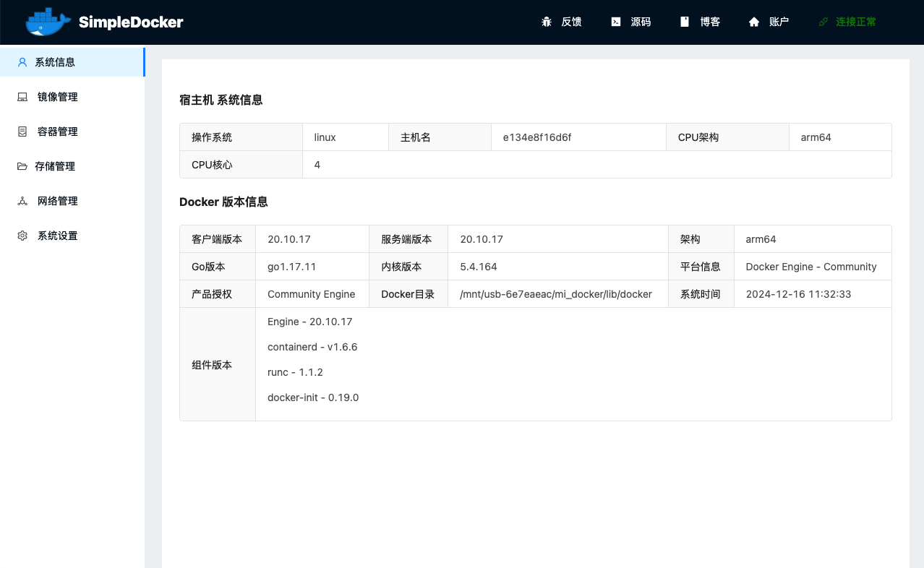Click the 博客 blog icon
The width and height of the screenshot is (924, 568).
point(684,22)
